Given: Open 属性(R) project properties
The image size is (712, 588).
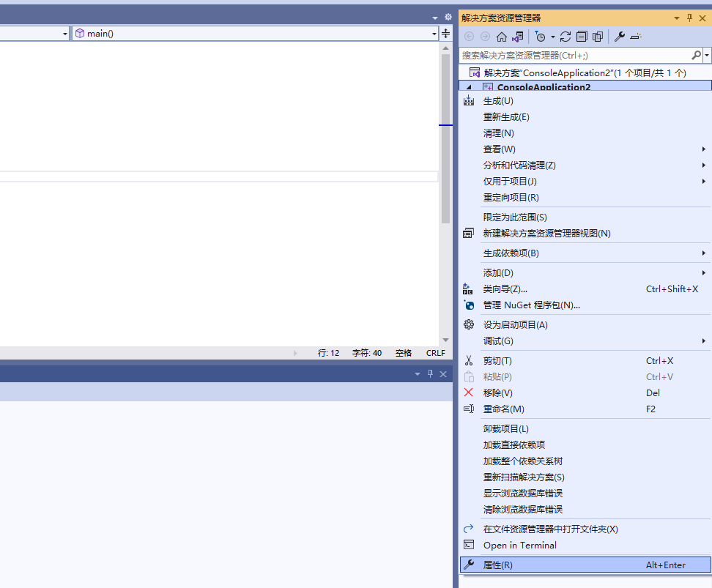Looking at the screenshot, I should pos(585,565).
